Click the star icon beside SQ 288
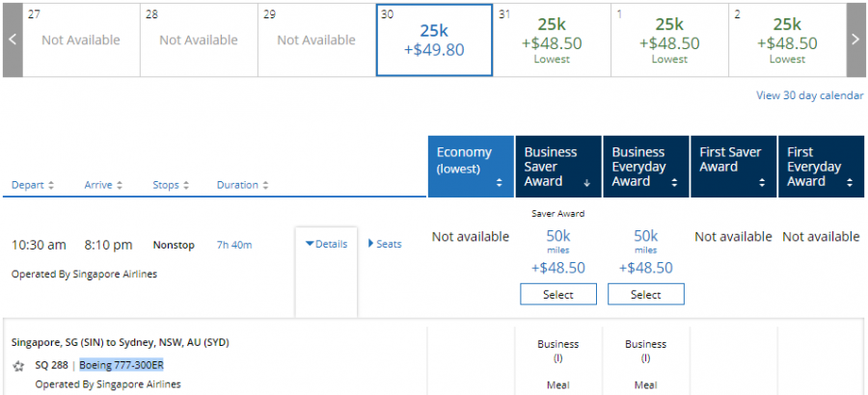The width and height of the screenshot is (868, 395). (x=18, y=366)
